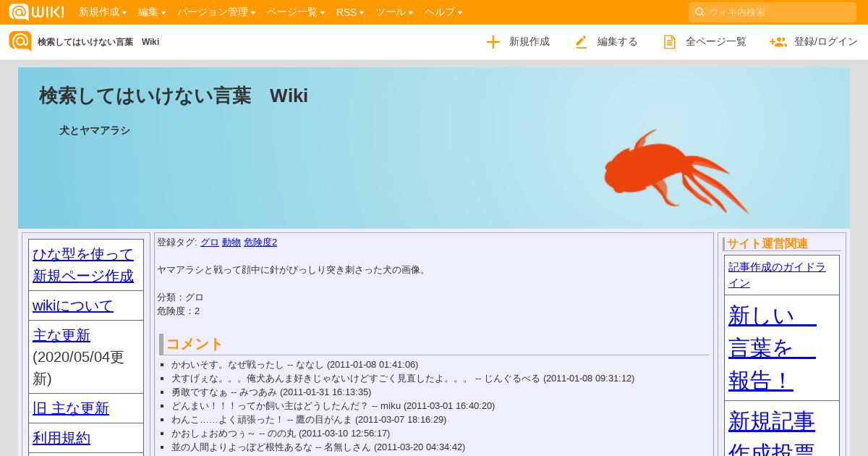
Task: Expand the ページ一覧 menu
Action: pyautogui.click(x=296, y=12)
